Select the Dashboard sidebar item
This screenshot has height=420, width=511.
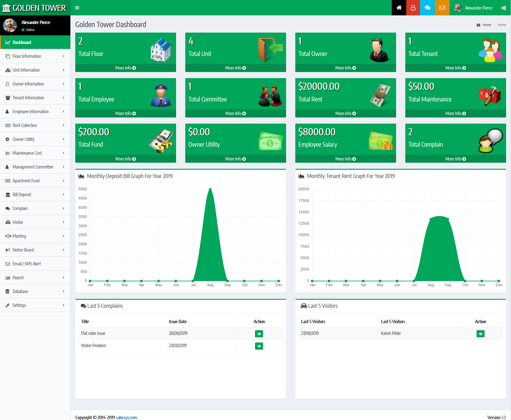(x=35, y=42)
